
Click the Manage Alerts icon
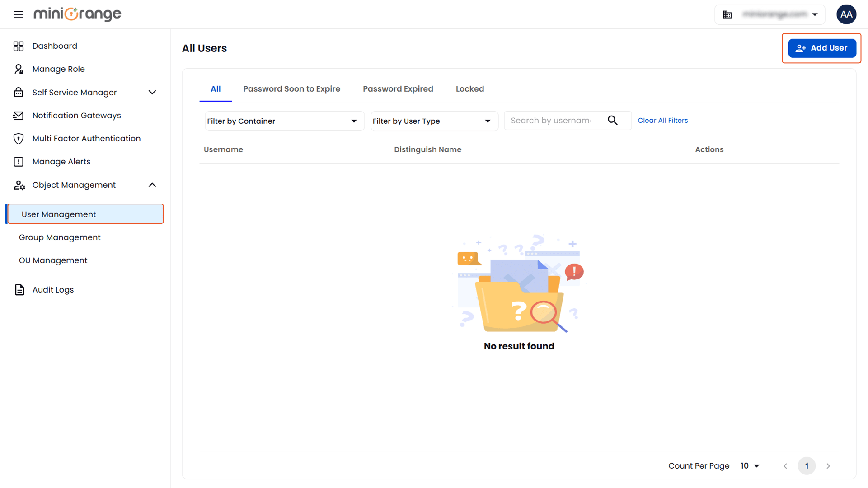click(19, 161)
